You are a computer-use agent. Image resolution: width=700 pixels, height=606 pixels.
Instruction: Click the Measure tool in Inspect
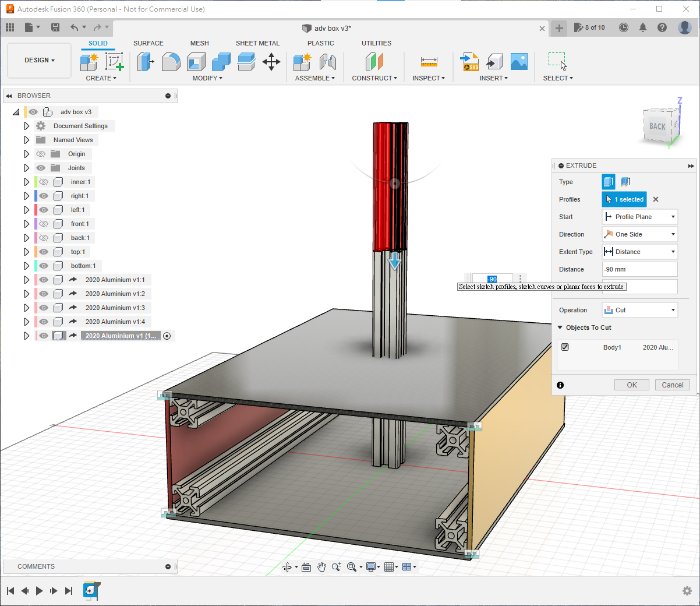(429, 62)
